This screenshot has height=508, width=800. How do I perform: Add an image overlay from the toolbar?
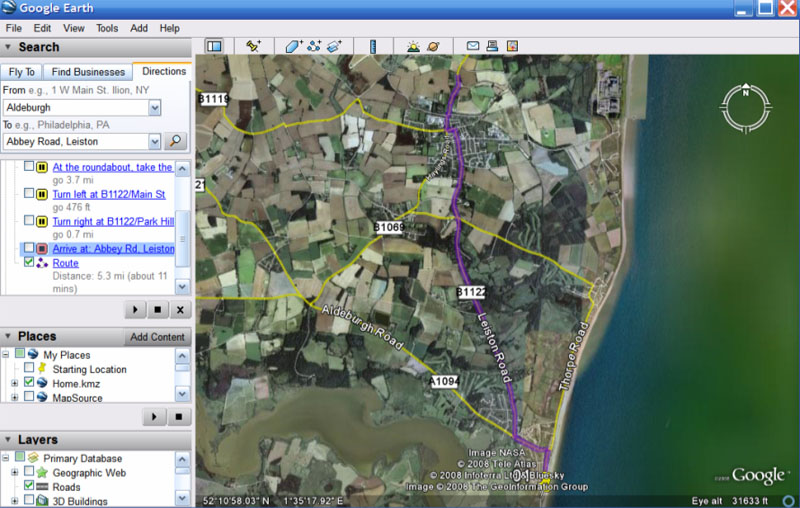[334, 46]
